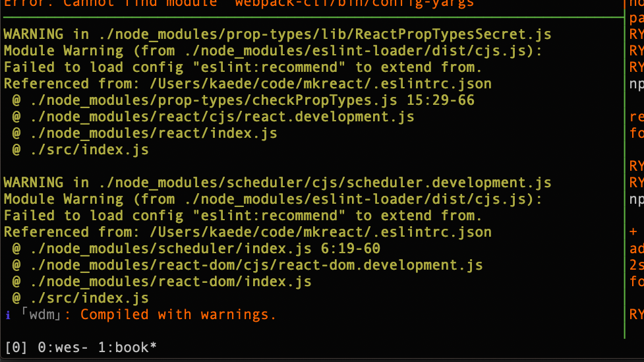Click the checkPropTypes.js 15:29-66 line

(x=243, y=101)
